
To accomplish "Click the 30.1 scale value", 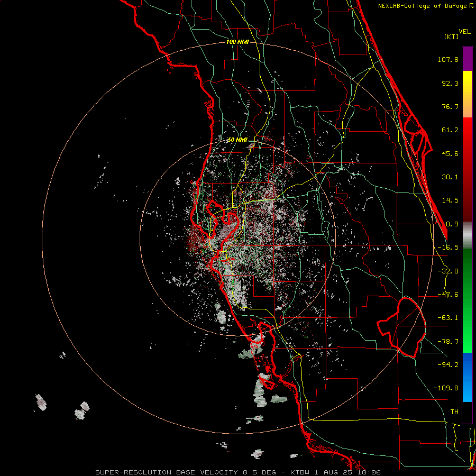I will pos(450,177).
